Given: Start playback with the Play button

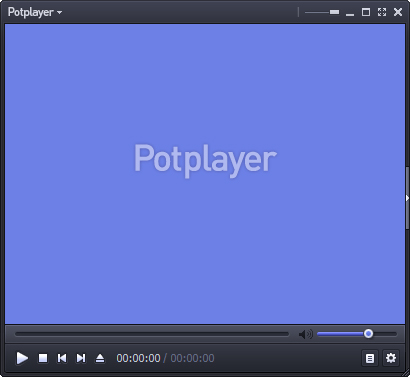Looking at the screenshot, I should [x=22, y=358].
